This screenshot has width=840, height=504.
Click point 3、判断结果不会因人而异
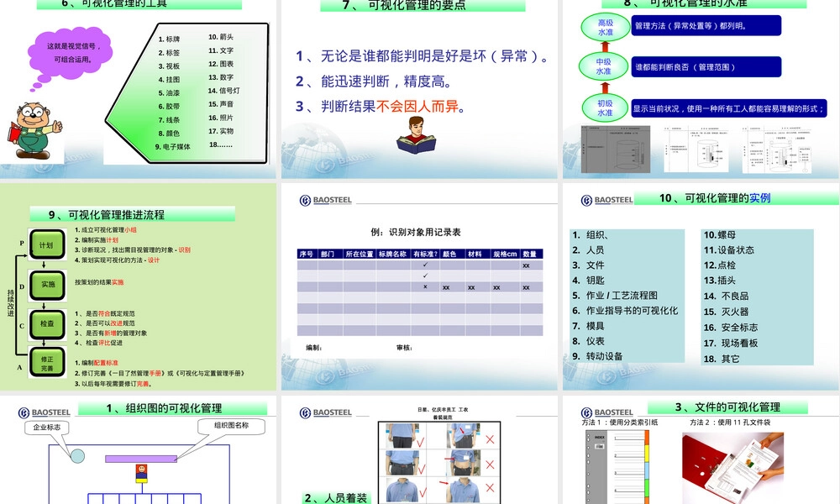[381, 107]
